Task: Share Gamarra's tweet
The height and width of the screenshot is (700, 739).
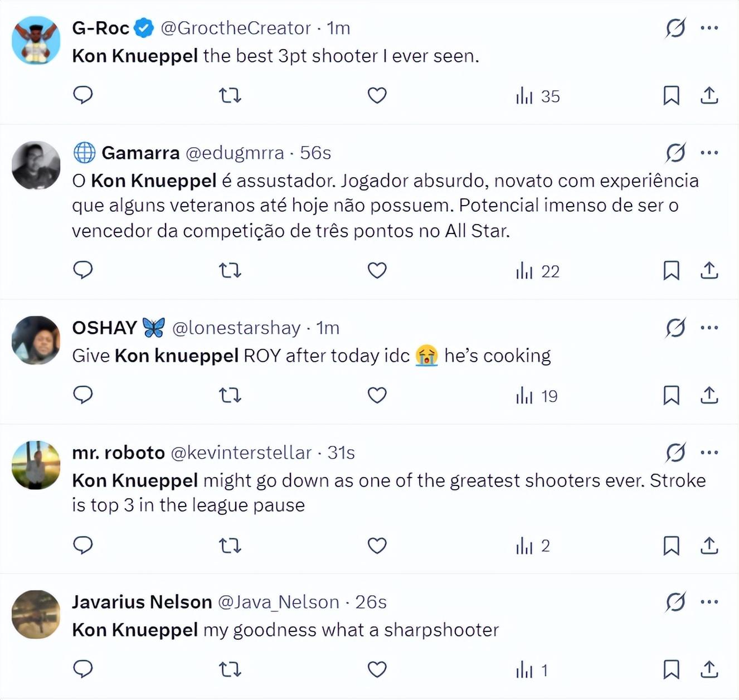Action: tap(709, 270)
